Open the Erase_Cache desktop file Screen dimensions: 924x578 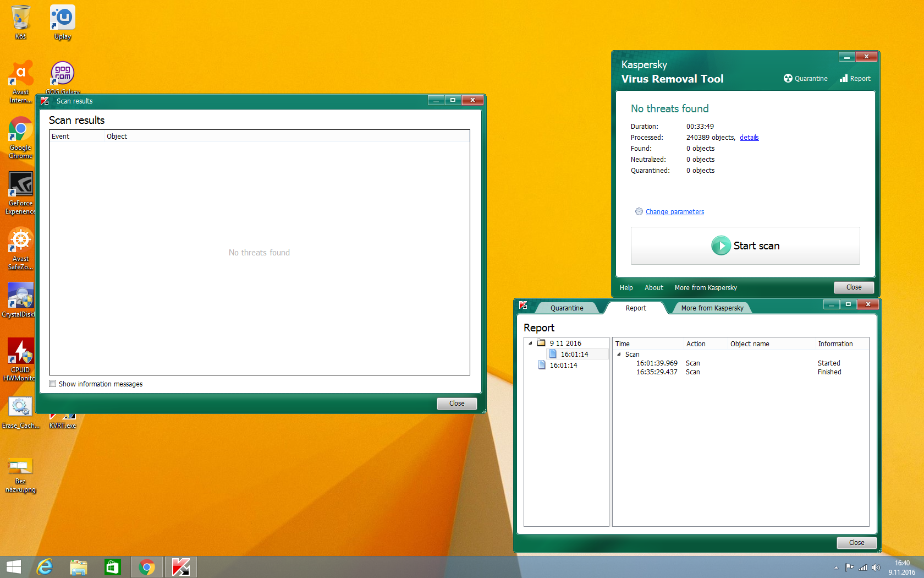pyautogui.click(x=20, y=413)
